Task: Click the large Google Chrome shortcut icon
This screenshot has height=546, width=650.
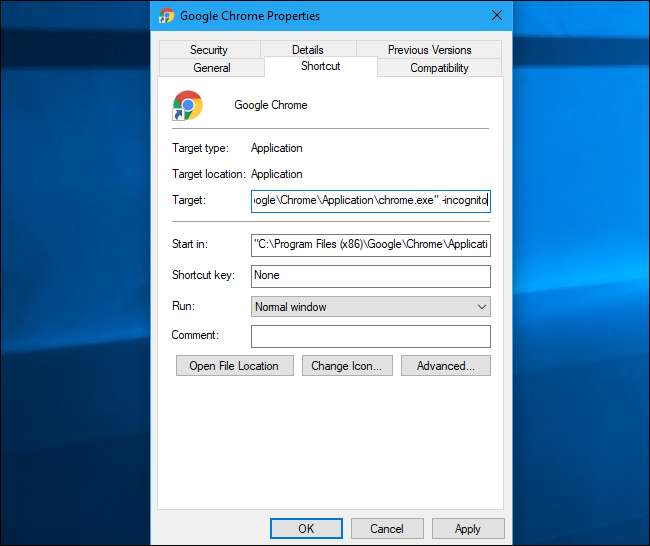Action: pyautogui.click(x=188, y=105)
